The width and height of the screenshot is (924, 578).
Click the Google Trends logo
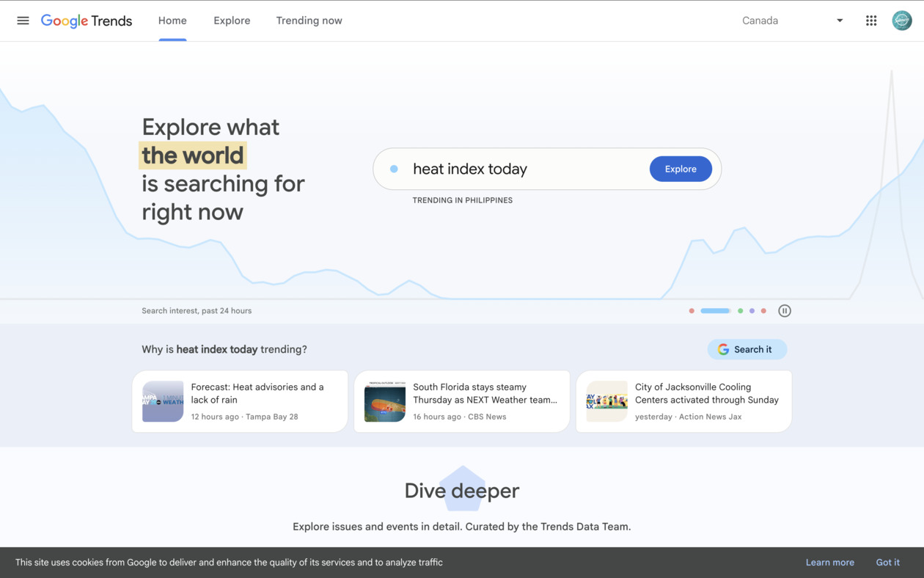pyautogui.click(x=87, y=21)
